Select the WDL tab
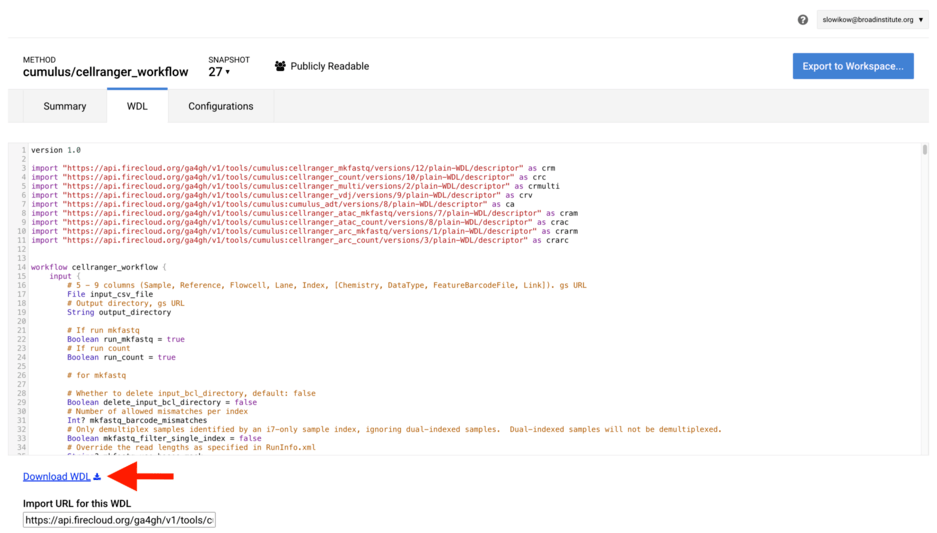This screenshot has width=937, height=533. (x=137, y=106)
